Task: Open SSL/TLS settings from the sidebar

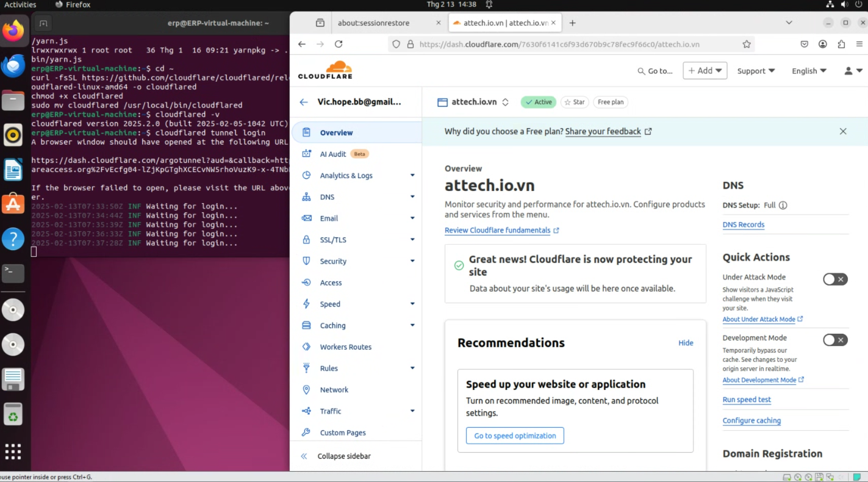Action: (x=334, y=240)
